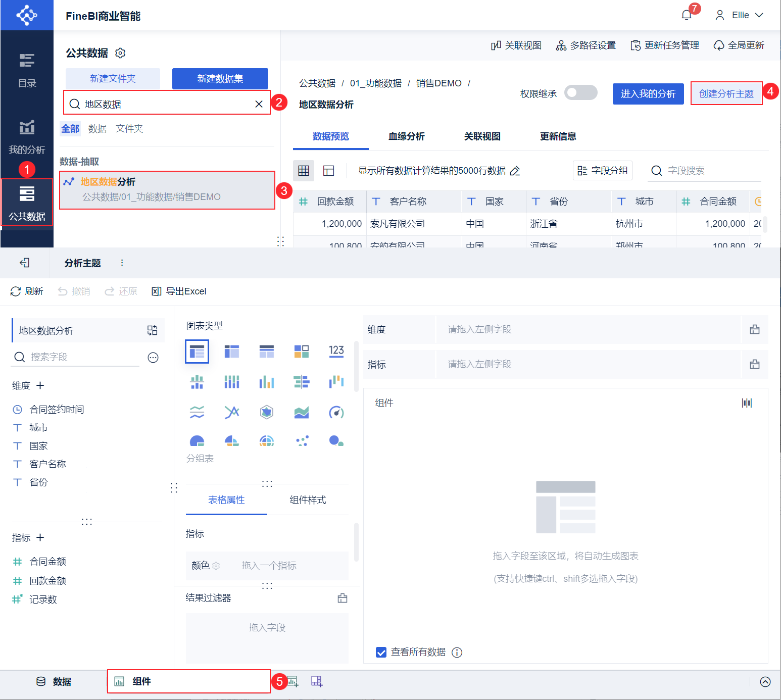Viewport: 781px width, 700px height.
Task: Click 新建文件夹 button
Action: tap(113, 79)
